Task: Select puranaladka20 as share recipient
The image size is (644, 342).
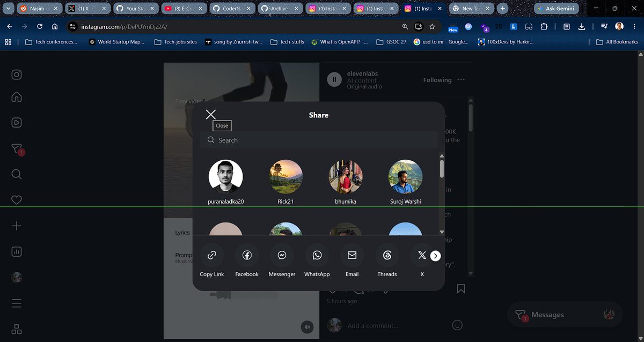Action: [x=225, y=182]
